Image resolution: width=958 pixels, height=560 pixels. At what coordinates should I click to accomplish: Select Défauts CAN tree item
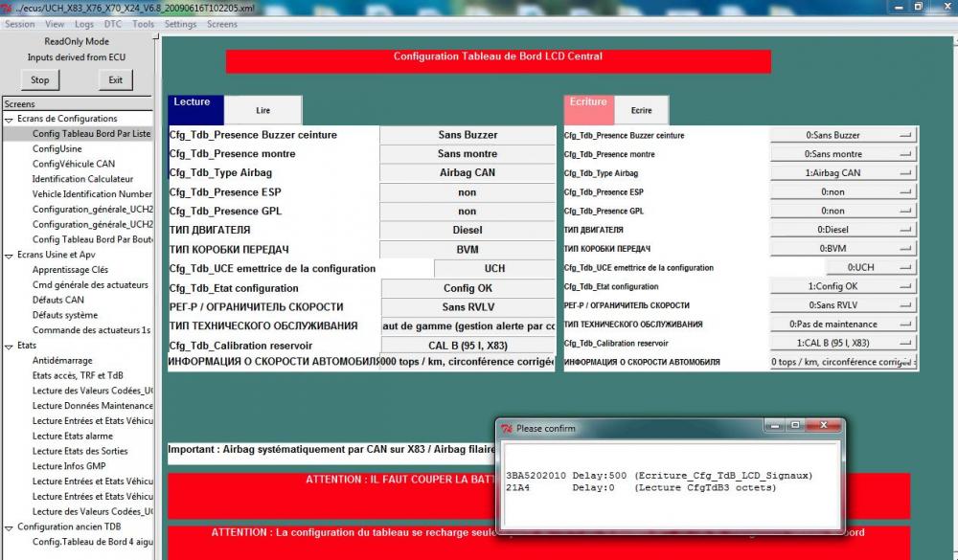pos(58,300)
